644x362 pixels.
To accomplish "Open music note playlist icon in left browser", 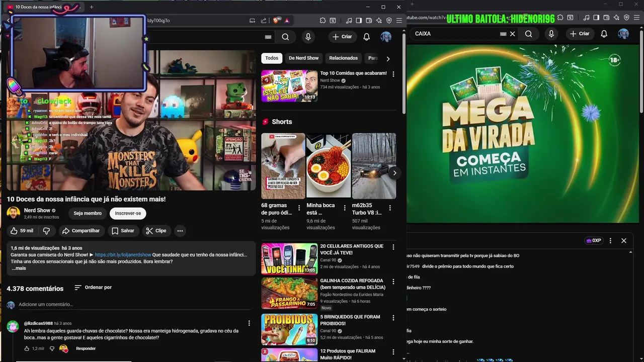I will pyautogui.click(x=349, y=21).
